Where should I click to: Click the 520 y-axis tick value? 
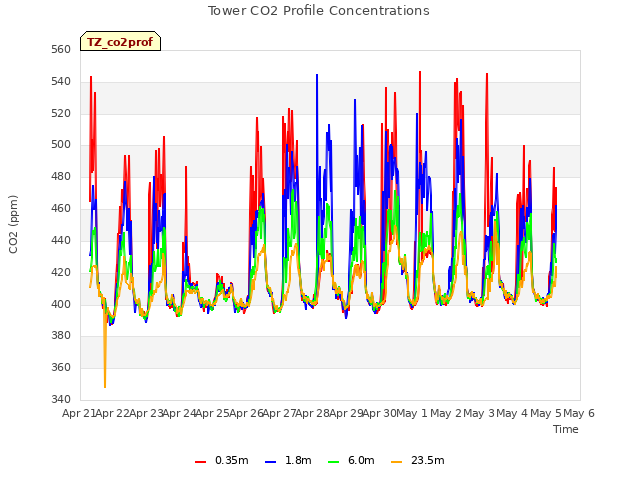click(61, 113)
